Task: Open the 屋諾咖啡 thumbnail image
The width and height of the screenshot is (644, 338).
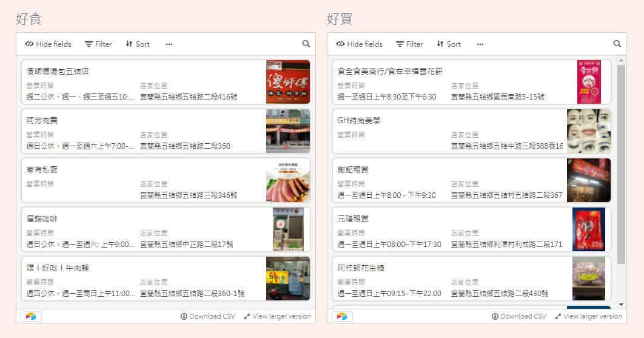Action: tap(288, 229)
